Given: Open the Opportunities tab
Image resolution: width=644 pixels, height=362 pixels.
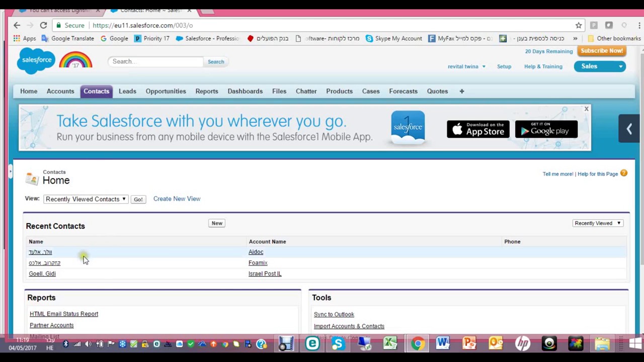Looking at the screenshot, I should (x=166, y=91).
